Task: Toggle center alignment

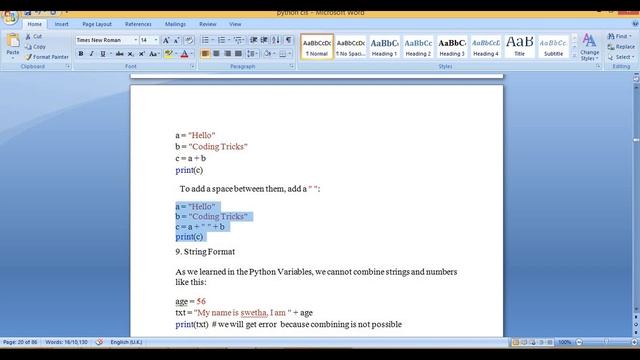Action: tap(216, 54)
